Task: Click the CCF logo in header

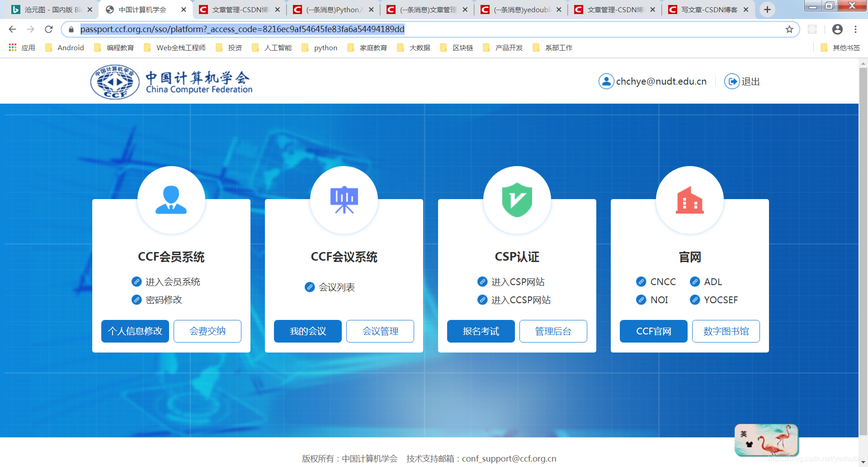Action: [114, 82]
